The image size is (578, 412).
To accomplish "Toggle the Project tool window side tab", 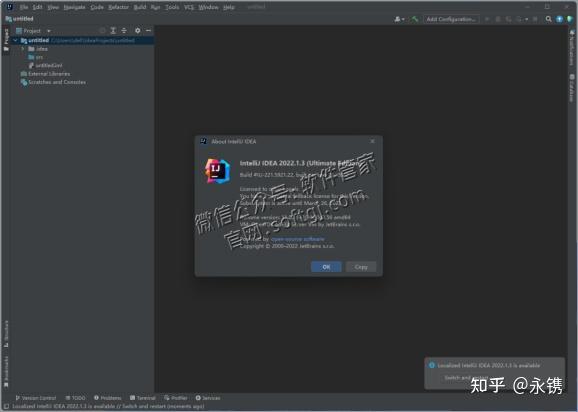I will [6, 39].
